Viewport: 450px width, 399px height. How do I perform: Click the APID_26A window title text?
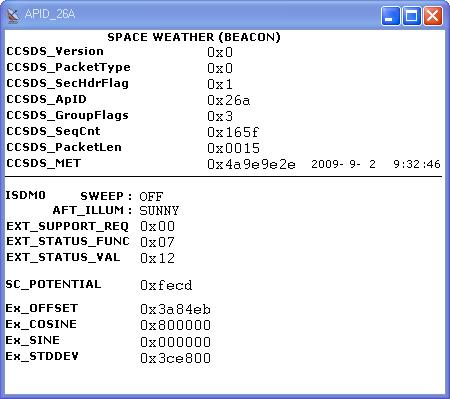point(50,15)
